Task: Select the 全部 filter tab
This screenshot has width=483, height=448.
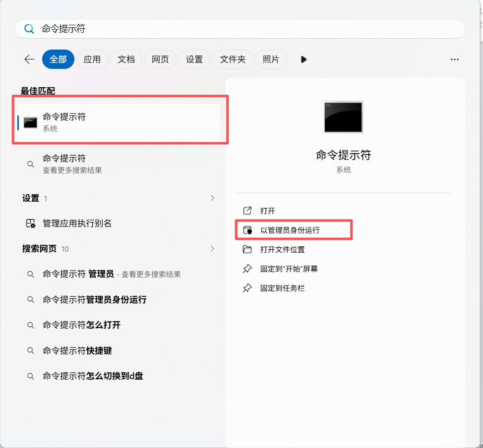Action: (58, 59)
